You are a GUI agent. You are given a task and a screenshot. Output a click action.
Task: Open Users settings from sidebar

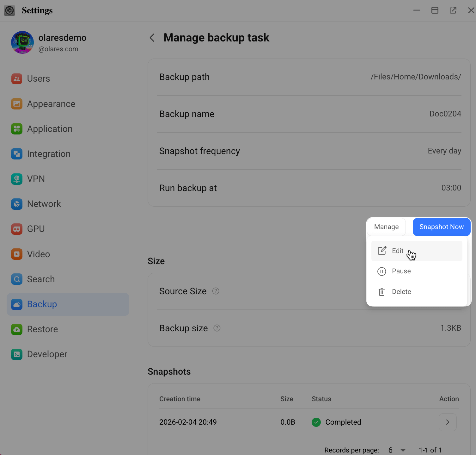38,78
